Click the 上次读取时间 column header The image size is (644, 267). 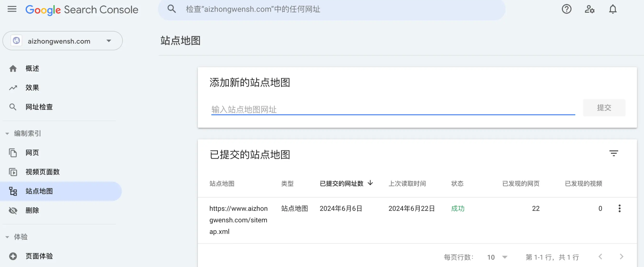407,183
